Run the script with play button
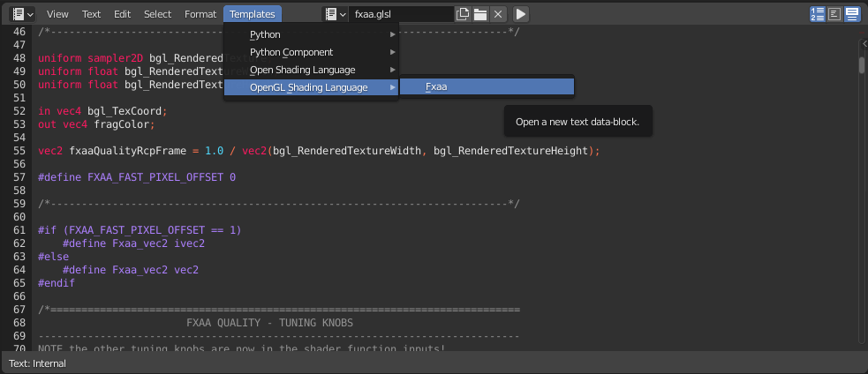The height and width of the screenshot is (374, 868). point(520,14)
